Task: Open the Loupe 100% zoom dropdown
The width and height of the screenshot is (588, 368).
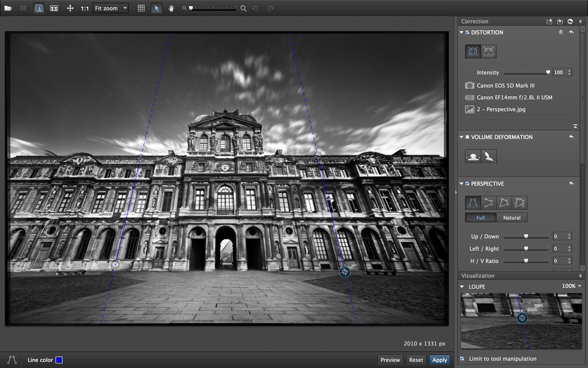Action: pyautogui.click(x=571, y=286)
